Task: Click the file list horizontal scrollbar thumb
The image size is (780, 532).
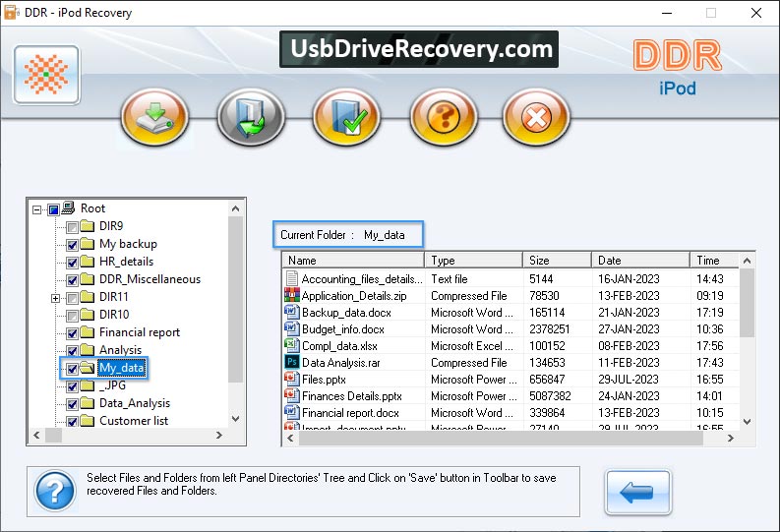Action: [x=500, y=438]
